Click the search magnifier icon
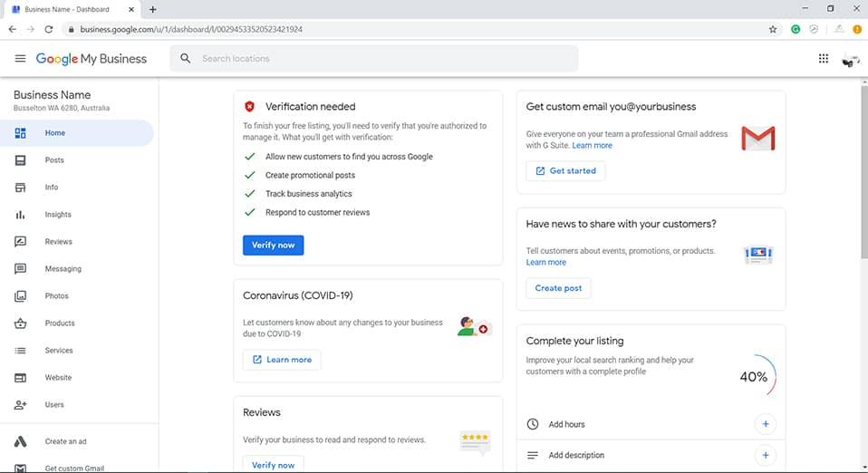The image size is (868, 473). pyautogui.click(x=186, y=58)
